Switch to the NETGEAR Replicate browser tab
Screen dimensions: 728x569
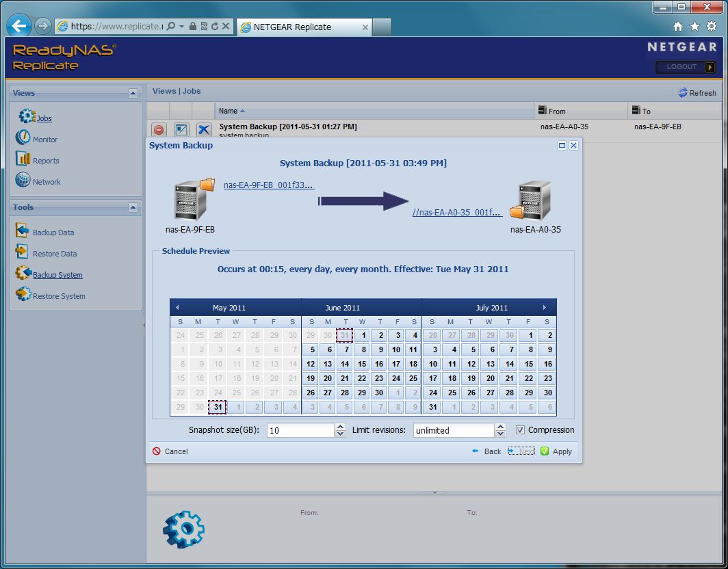[301, 27]
